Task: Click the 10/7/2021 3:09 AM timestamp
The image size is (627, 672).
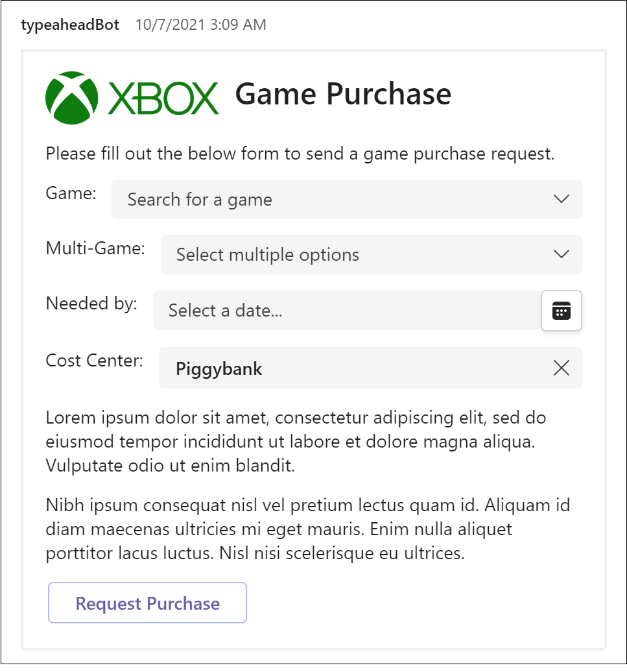Action: [x=201, y=25]
